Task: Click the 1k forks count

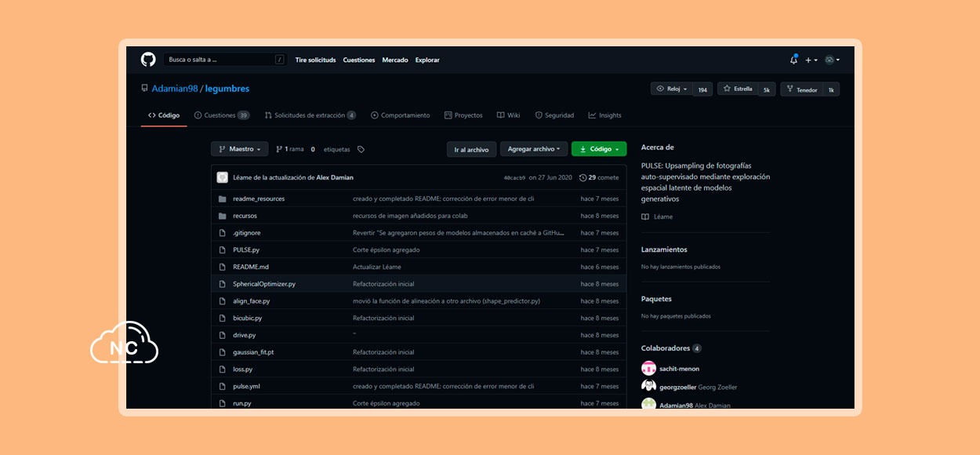Action: 831,89
